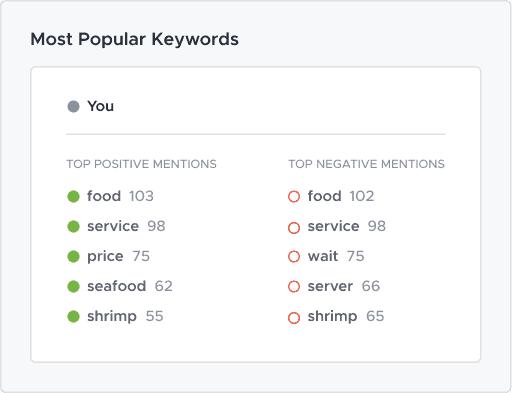512x393 pixels.
Task: Click green dot next to positive service
Action: click(x=73, y=226)
